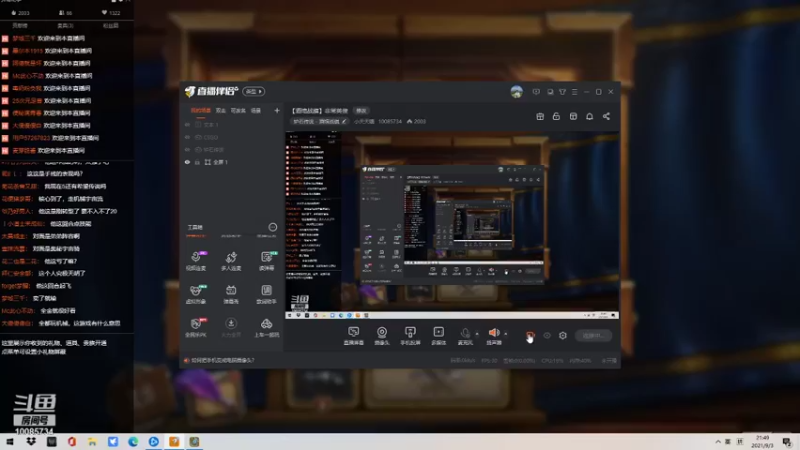This screenshot has width=800, height=450.
Task: Open the screen capture source tool
Action: coord(354,336)
